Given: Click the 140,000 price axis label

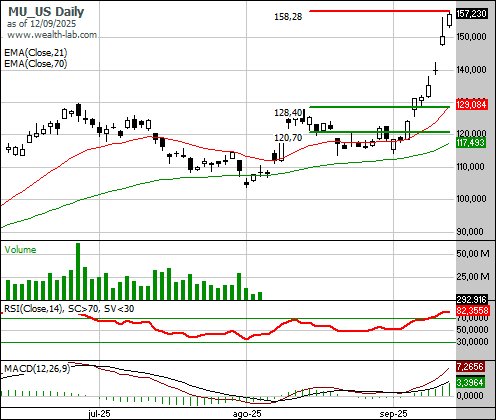Looking at the screenshot, I should coord(471,70).
